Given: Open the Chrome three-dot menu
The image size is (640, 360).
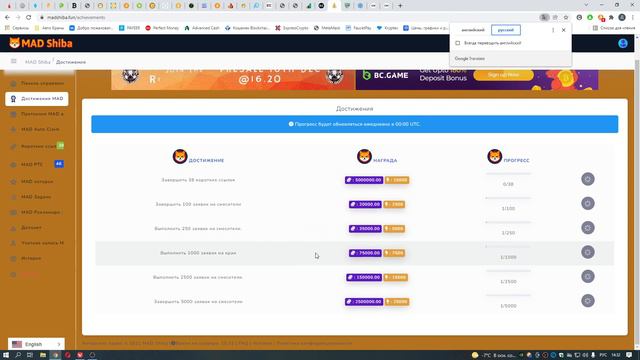Looking at the screenshot, I should tap(633, 18).
